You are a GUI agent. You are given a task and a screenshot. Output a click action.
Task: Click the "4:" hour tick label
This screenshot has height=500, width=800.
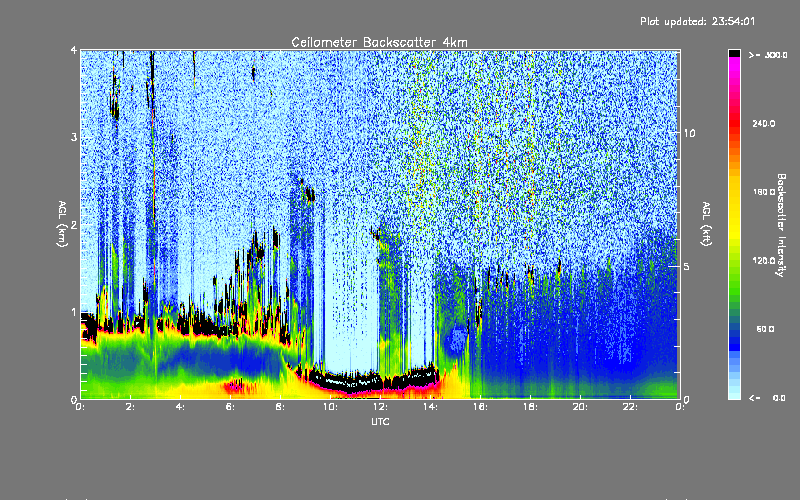point(180,407)
